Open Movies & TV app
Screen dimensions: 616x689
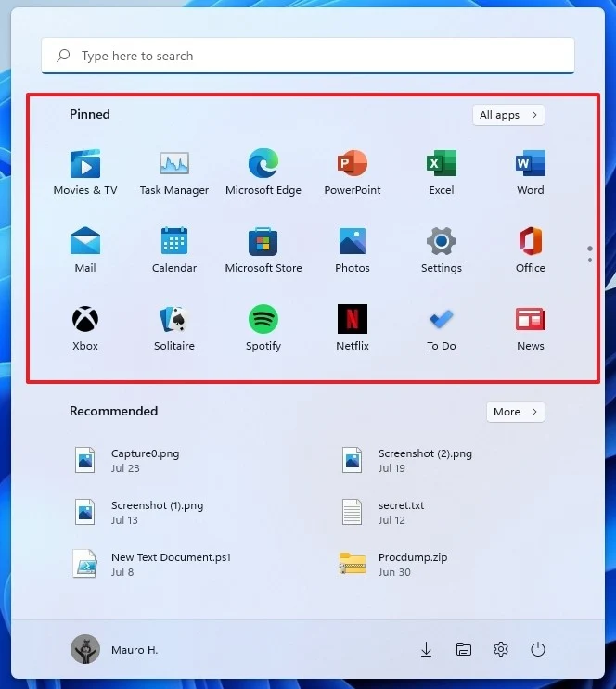click(x=85, y=172)
